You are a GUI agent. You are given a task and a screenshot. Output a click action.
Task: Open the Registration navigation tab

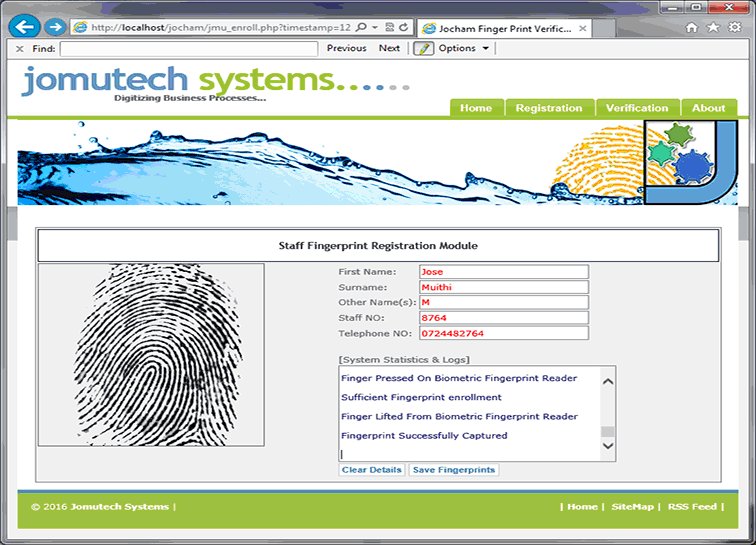tap(549, 108)
